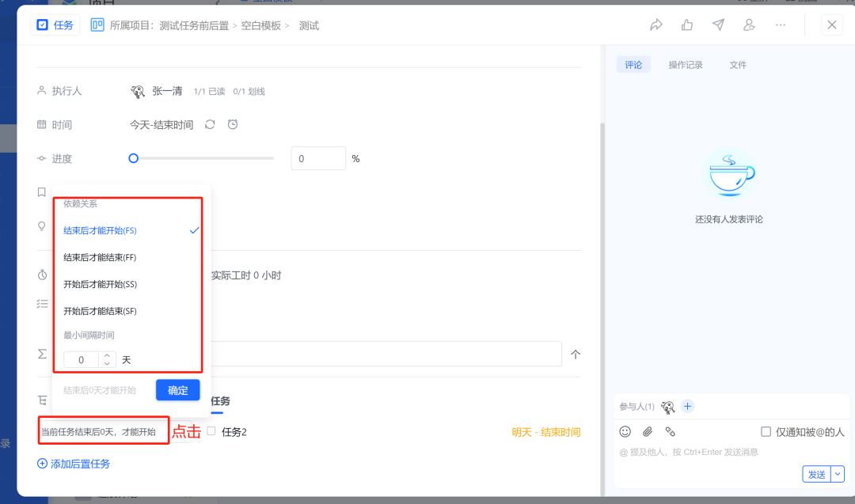This screenshot has width=855, height=504.
Task: Click the 0/1 划线 status text
Action: click(249, 92)
